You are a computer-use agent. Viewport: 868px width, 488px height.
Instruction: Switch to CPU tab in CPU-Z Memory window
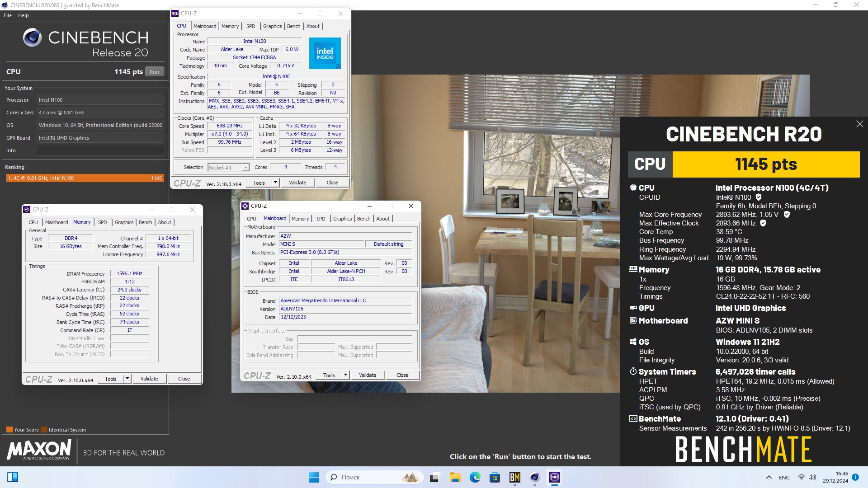click(33, 222)
